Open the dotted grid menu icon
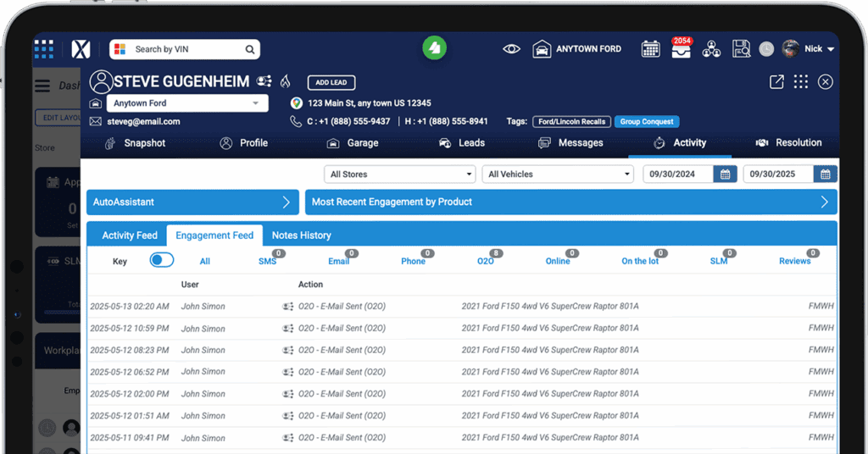Image resolution: width=868 pixels, height=454 pixels. point(801,82)
